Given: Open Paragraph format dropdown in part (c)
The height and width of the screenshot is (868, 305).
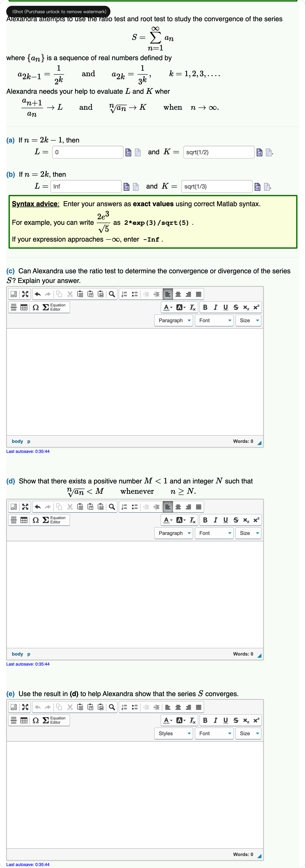Looking at the screenshot, I should tap(174, 320).
